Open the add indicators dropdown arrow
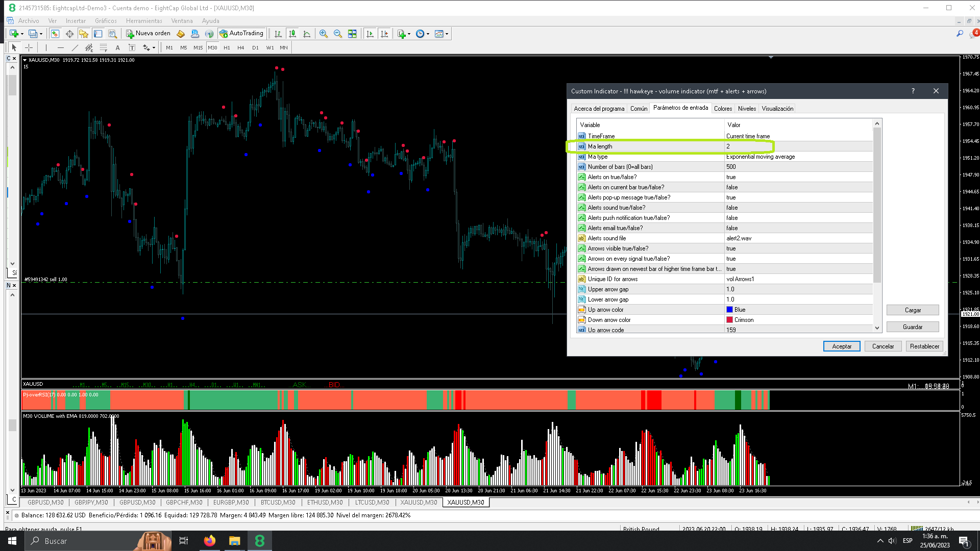This screenshot has height=551, width=980. click(x=409, y=34)
